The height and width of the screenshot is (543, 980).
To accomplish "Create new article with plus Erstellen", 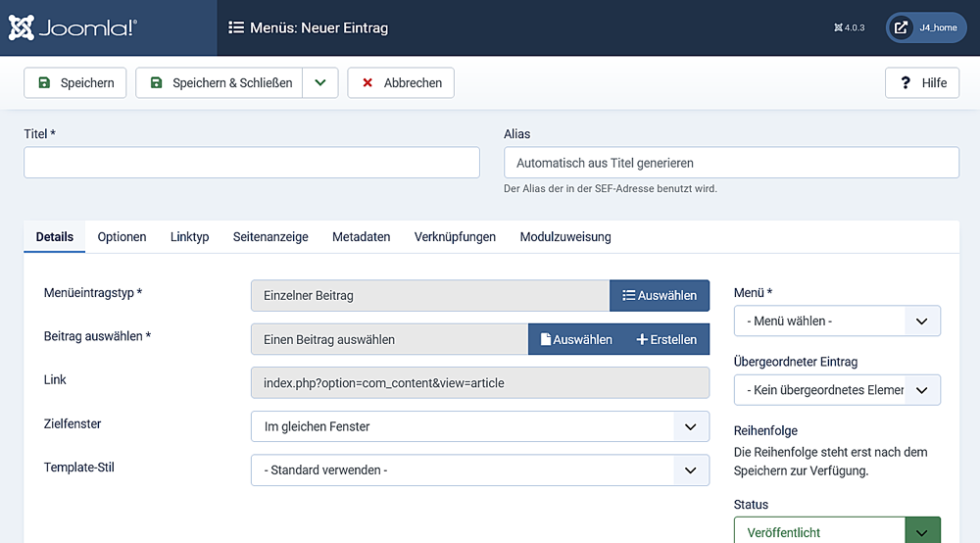I will (666, 339).
